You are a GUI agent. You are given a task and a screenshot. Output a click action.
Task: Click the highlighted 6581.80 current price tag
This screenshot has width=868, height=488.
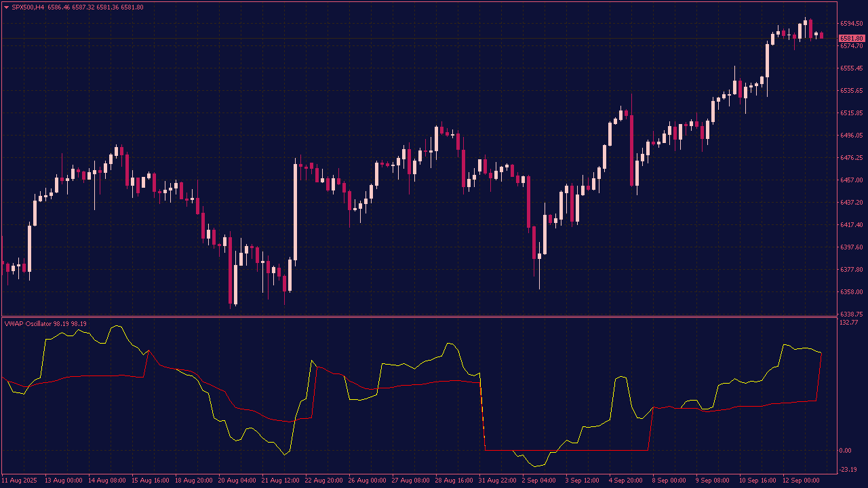click(x=851, y=39)
